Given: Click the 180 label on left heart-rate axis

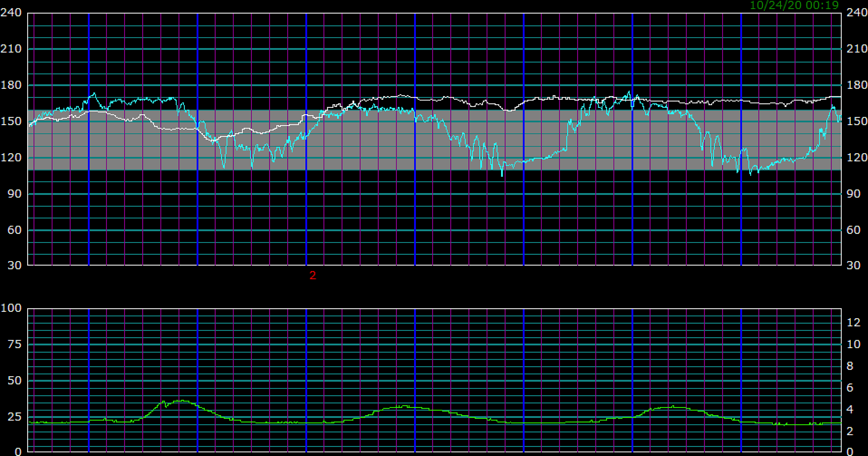Looking at the screenshot, I should pos(11,85).
